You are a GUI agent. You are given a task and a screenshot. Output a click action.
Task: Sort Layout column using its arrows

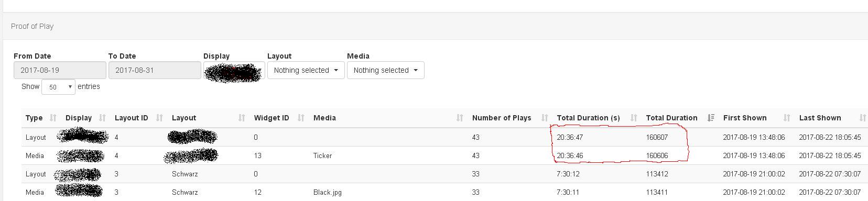(x=242, y=118)
